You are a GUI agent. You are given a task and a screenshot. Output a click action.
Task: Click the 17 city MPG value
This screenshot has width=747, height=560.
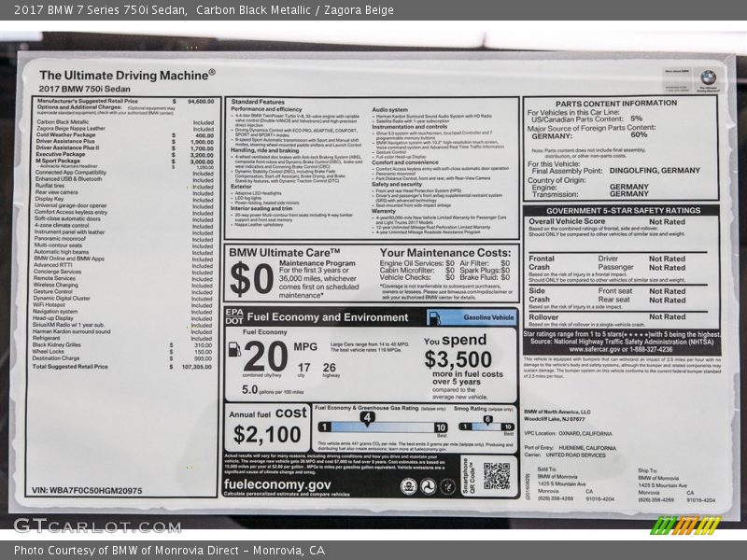coord(304,368)
